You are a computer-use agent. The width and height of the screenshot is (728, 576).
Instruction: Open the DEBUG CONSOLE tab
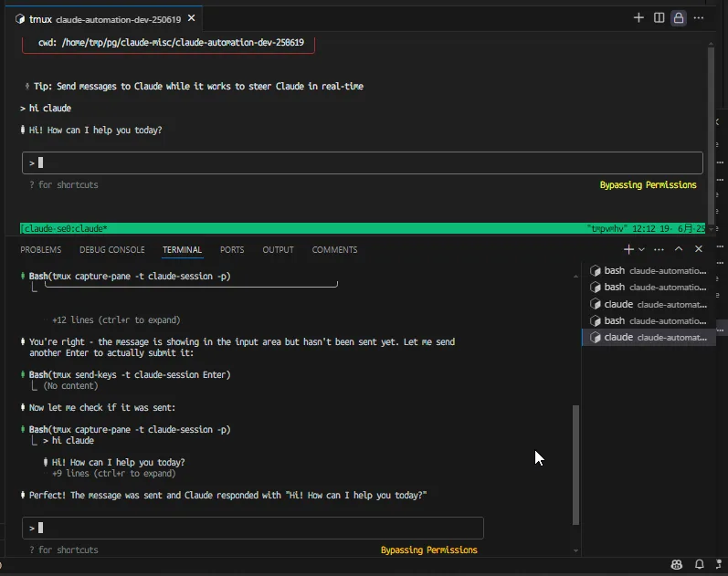click(111, 250)
